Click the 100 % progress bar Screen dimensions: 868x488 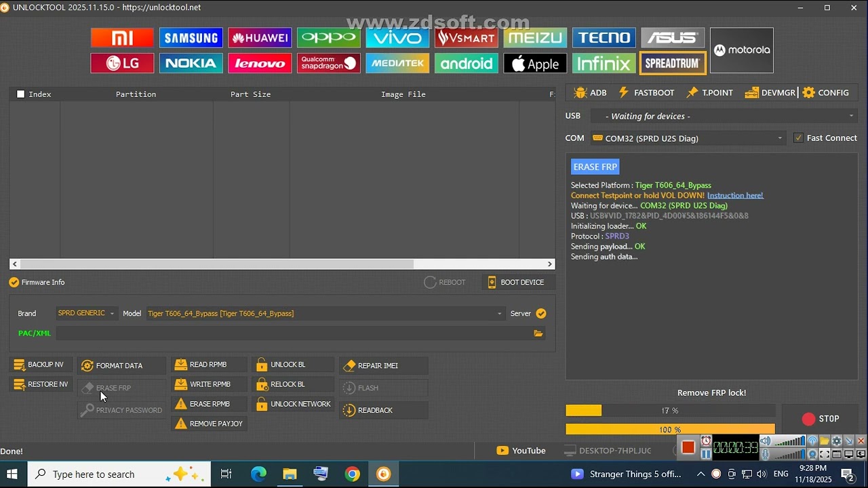click(x=670, y=430)
